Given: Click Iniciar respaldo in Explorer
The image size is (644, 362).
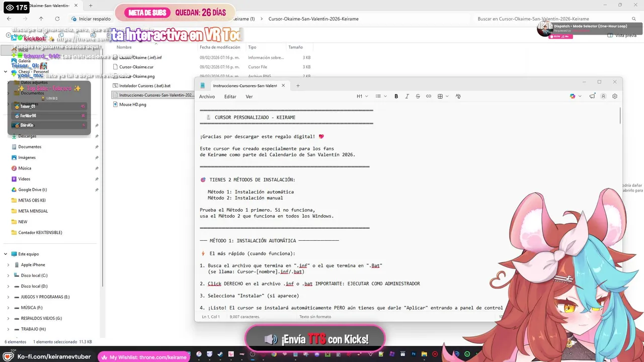Looking at the screenshot, I should (91, 19).
